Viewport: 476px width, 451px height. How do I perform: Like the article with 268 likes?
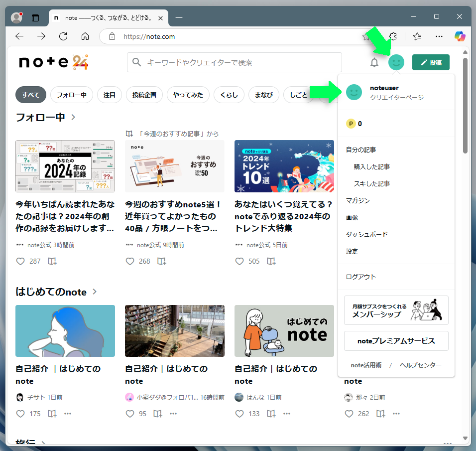click(x=130, y=261)
